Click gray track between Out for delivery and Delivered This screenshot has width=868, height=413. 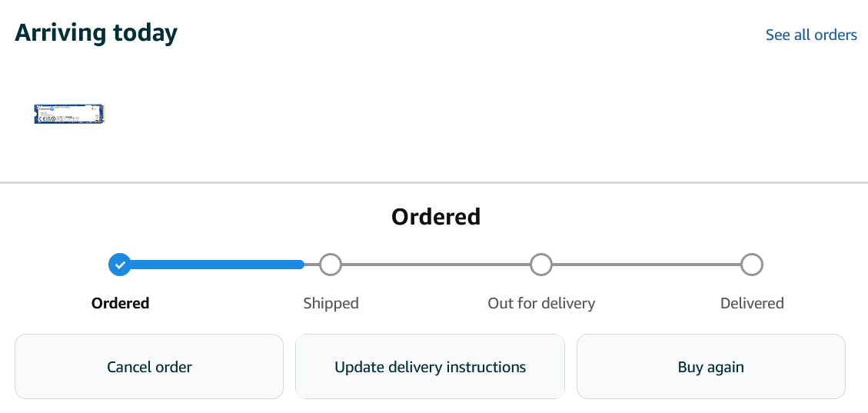[x=647, y=265]
